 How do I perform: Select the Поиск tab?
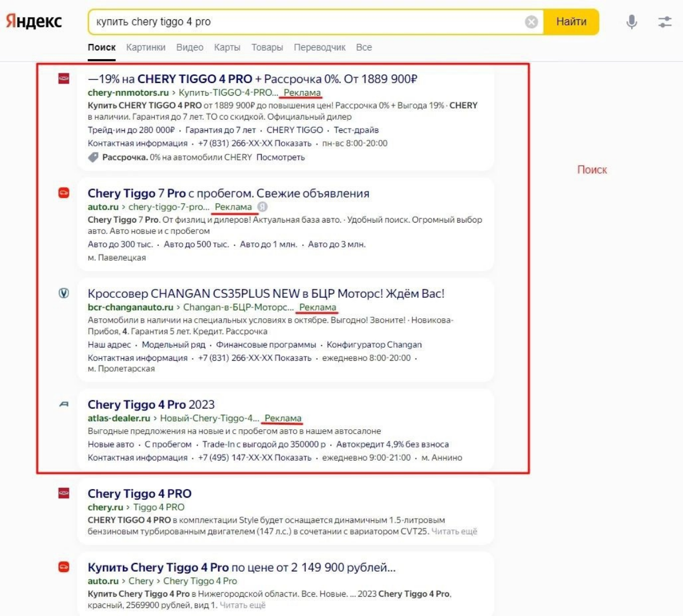[x=102, y=47]
